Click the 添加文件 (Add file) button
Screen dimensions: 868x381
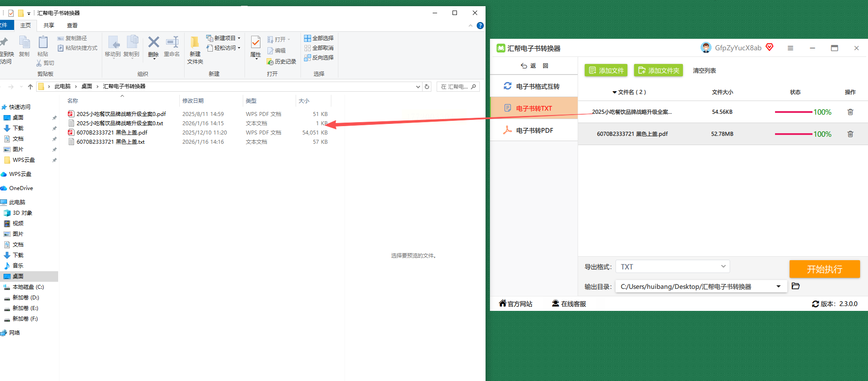pos(606,71)
